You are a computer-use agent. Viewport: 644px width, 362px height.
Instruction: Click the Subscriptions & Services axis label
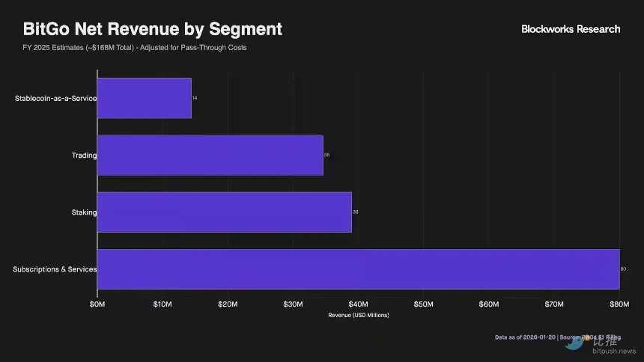(55, 269)
